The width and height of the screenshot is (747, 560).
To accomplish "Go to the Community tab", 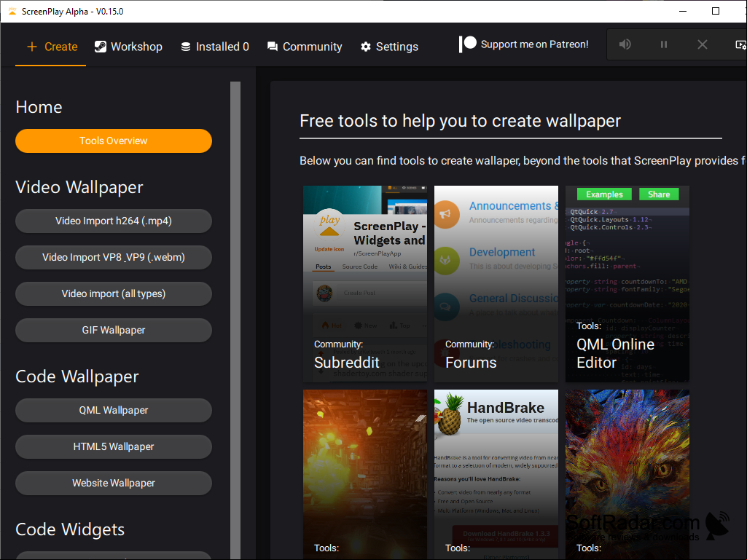I will click(x=305, y=47).
